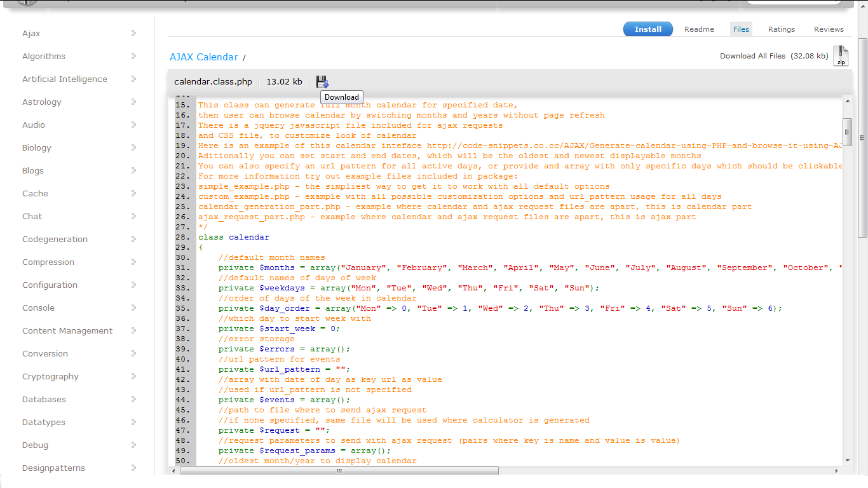
Task: Click the Debug row arrow icon
Action: click(x=133, y=445)
